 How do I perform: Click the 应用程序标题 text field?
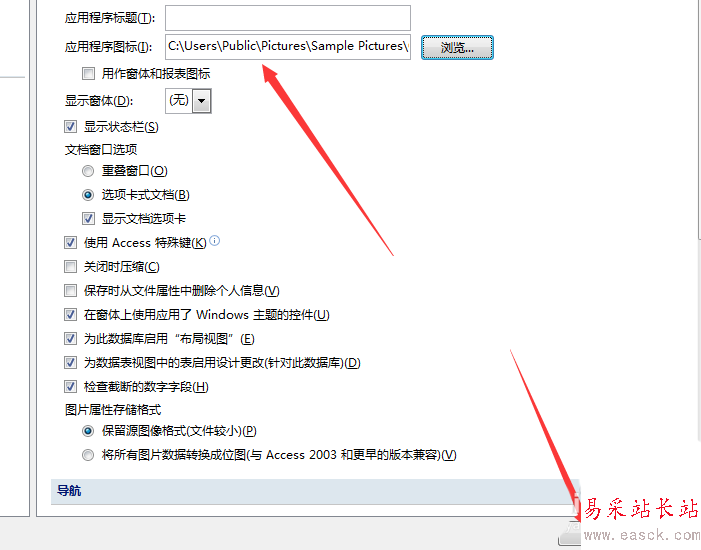pos(288,18)
